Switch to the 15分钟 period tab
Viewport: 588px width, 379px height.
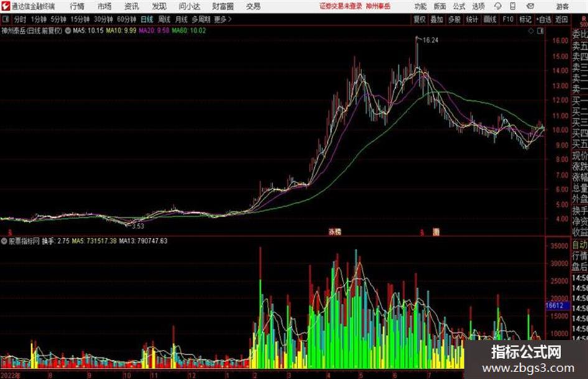pos(80,19)
